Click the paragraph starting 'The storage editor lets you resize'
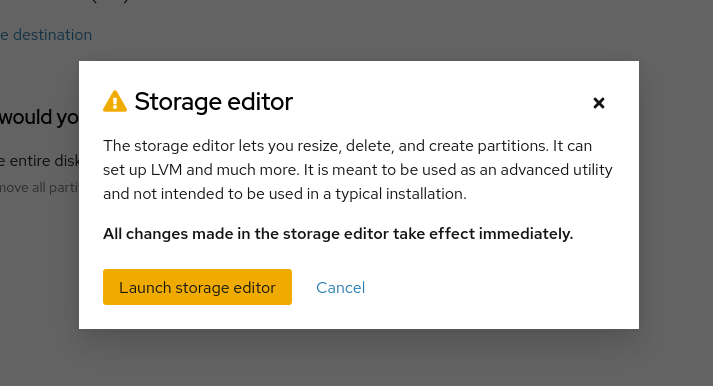713x386 pixels. click(358, 170)
